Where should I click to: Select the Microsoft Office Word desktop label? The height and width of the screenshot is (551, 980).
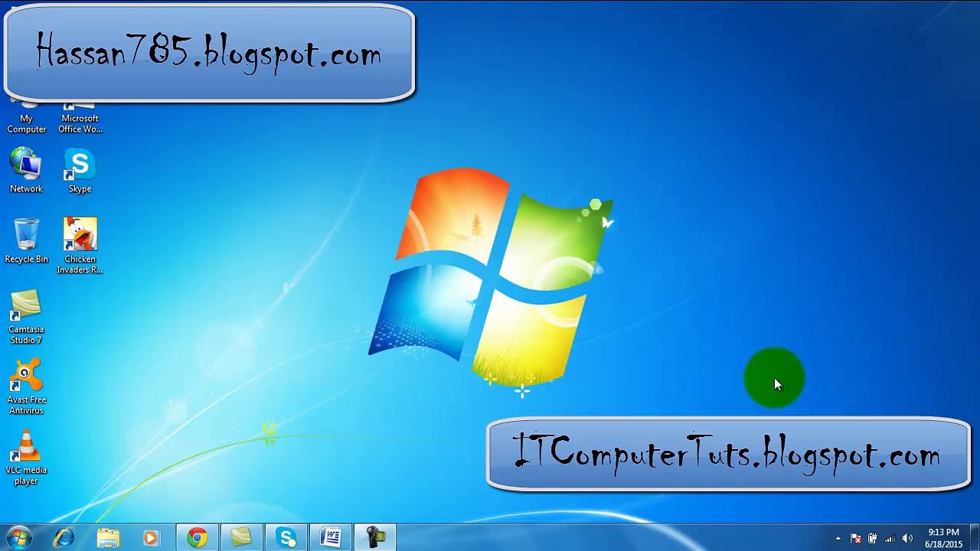click(80, 124)
